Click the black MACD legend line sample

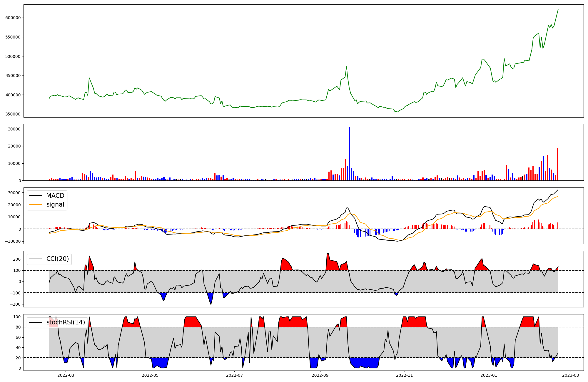click(36, 196)
